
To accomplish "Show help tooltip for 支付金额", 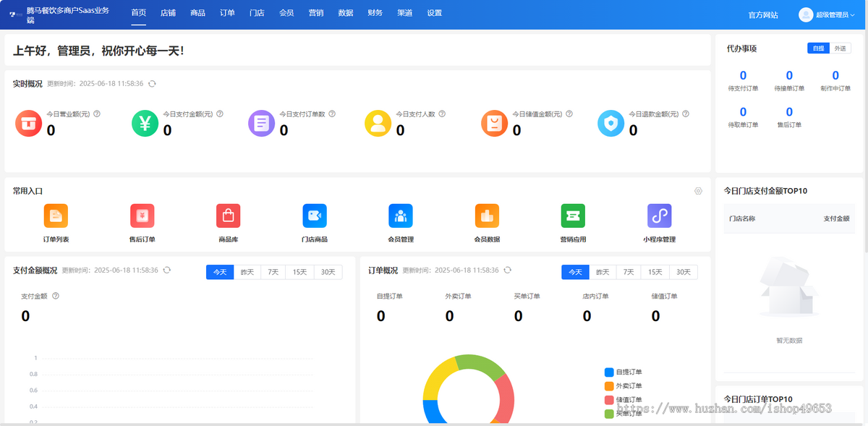I will click(x=56, y=296).
